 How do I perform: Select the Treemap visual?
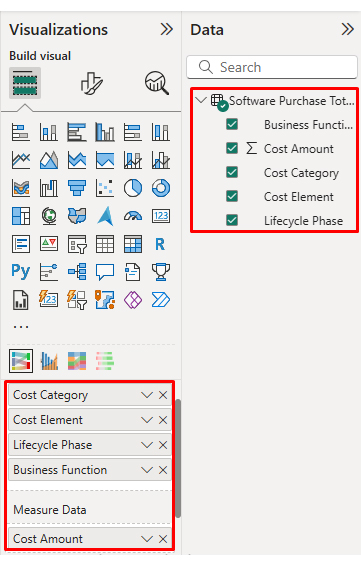21,216
